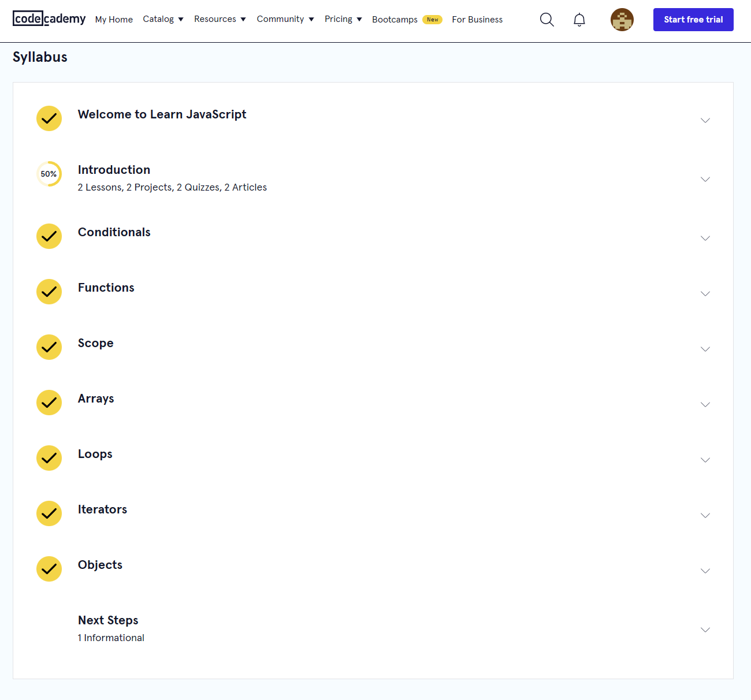Viewport: 751px width, 700px height.
Task: Click the New badge next to Bootcamps
Action: point(432,19)
